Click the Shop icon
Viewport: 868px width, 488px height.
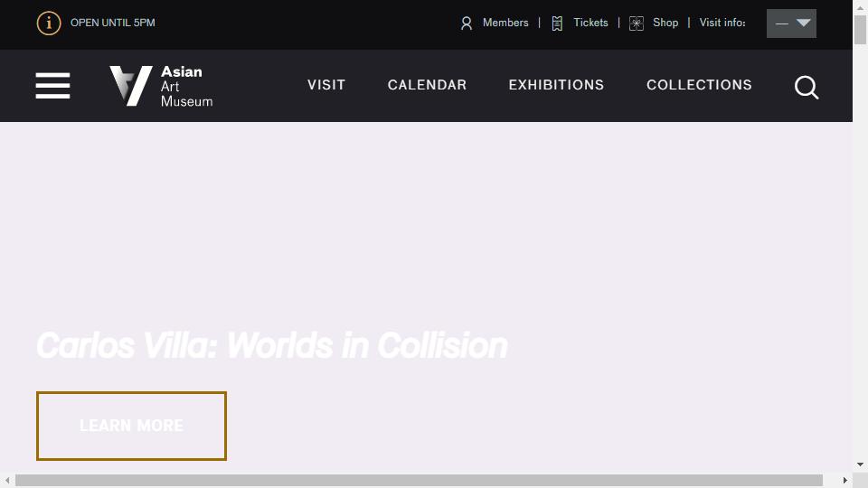point(637,23)
